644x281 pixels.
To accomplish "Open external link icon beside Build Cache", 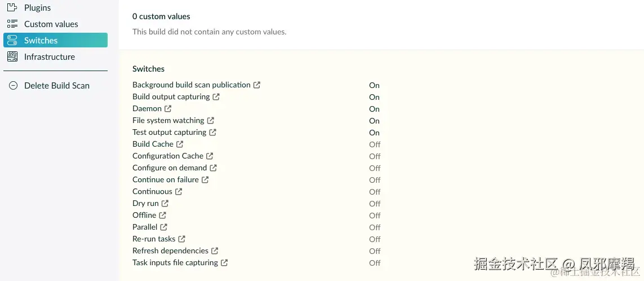I will tap(180, 144).
